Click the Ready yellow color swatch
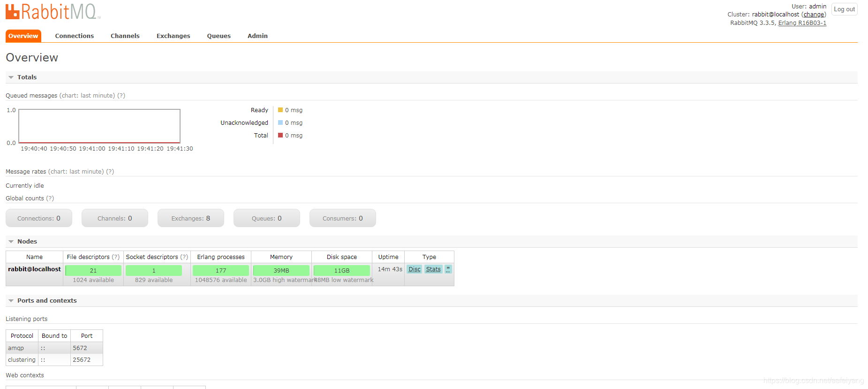 280,110
